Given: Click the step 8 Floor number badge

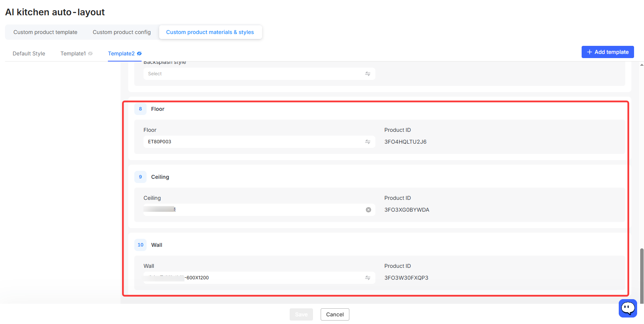Looking at the screenshot, I should (x=140, y=109).
